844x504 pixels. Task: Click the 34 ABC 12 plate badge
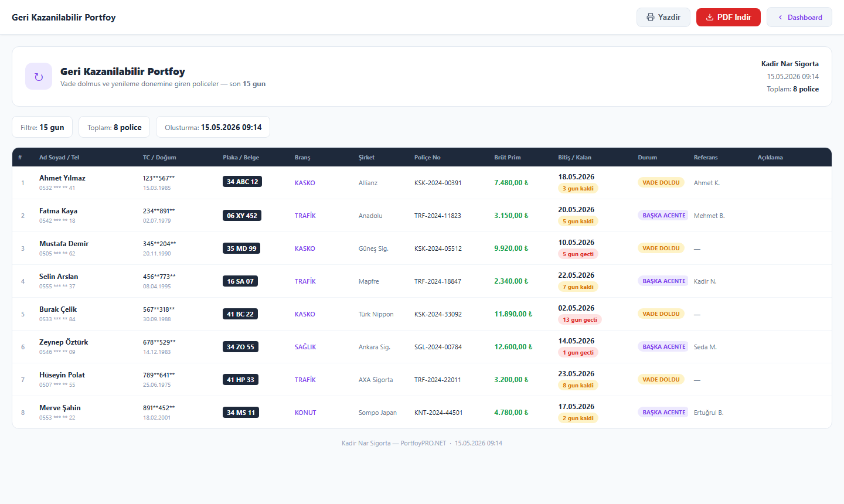point(242,182)
